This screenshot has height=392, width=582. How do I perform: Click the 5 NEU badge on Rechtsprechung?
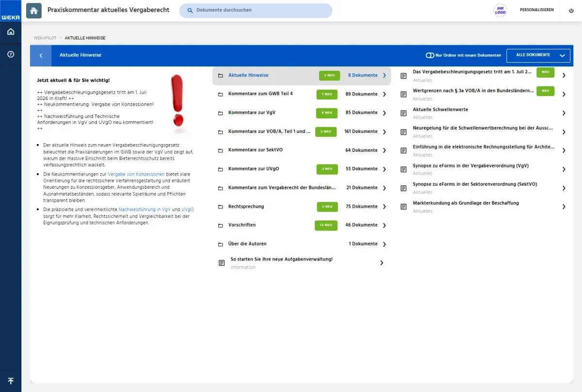327,207
